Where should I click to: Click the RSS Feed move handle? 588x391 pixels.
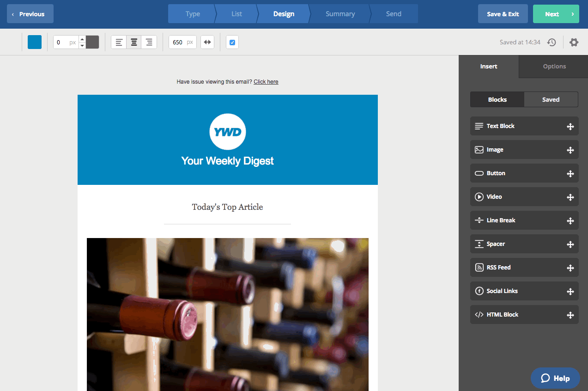[570, 268]
